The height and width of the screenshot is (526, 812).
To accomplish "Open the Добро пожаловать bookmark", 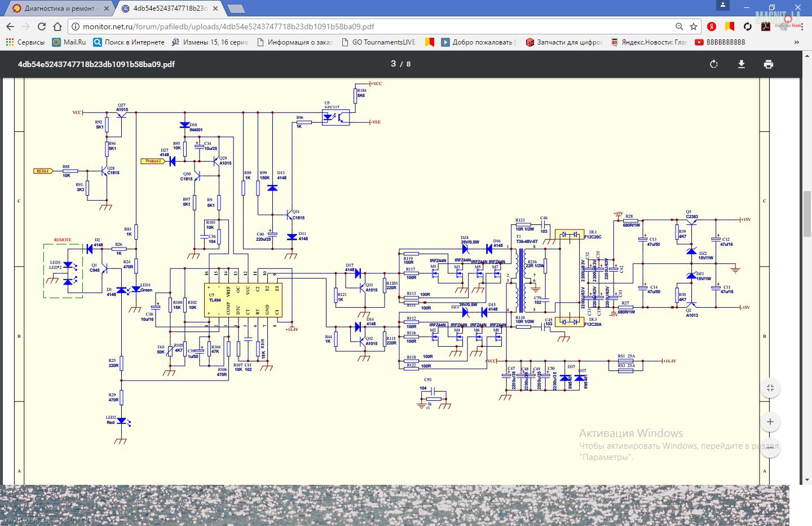I will tap(478, 42).
